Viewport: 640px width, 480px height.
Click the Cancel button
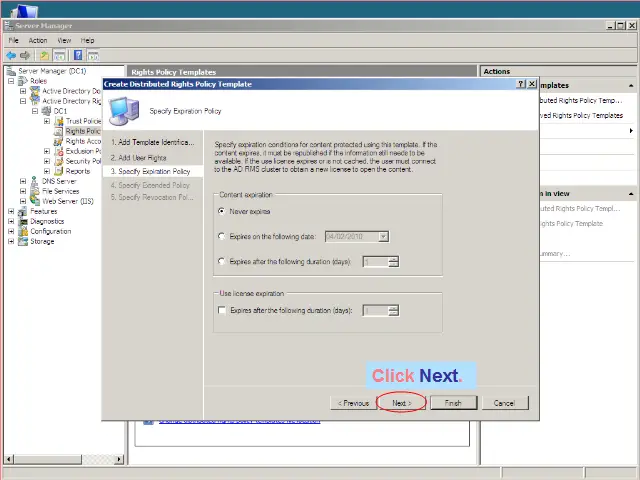tap(505, 403)
